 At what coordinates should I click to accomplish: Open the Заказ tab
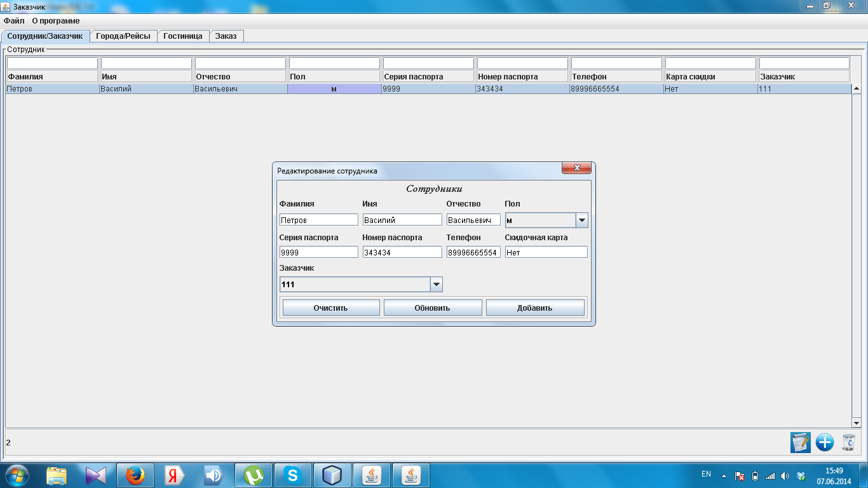(x=226, y=36)
